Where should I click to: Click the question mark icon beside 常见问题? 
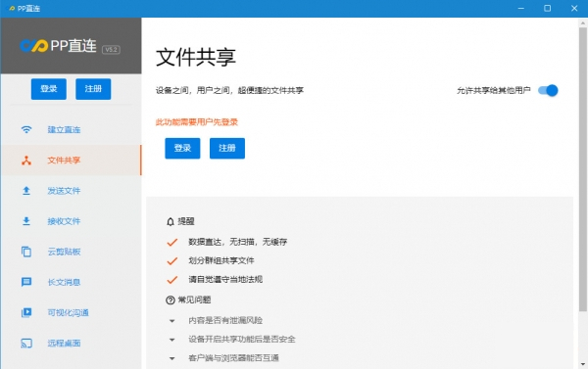[x=171, y=300]
